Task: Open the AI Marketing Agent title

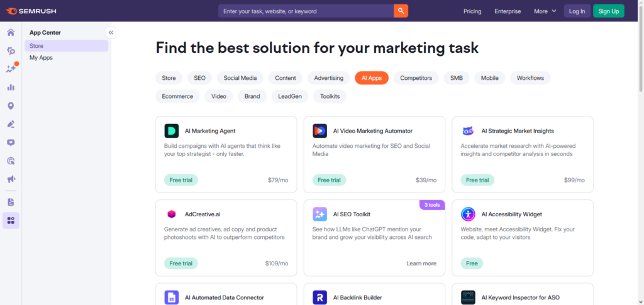Action: 210,131
